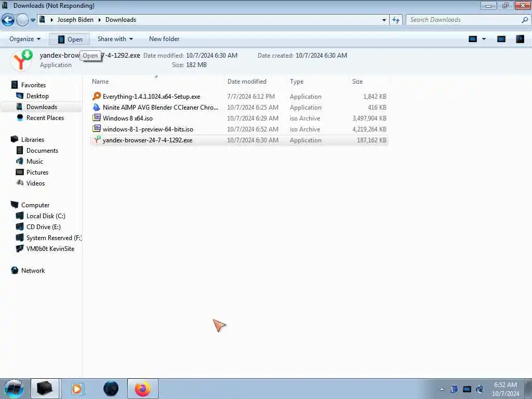The image size is (532, 399).
Task: Click the volume speaker tray icon
Action: 480,389
